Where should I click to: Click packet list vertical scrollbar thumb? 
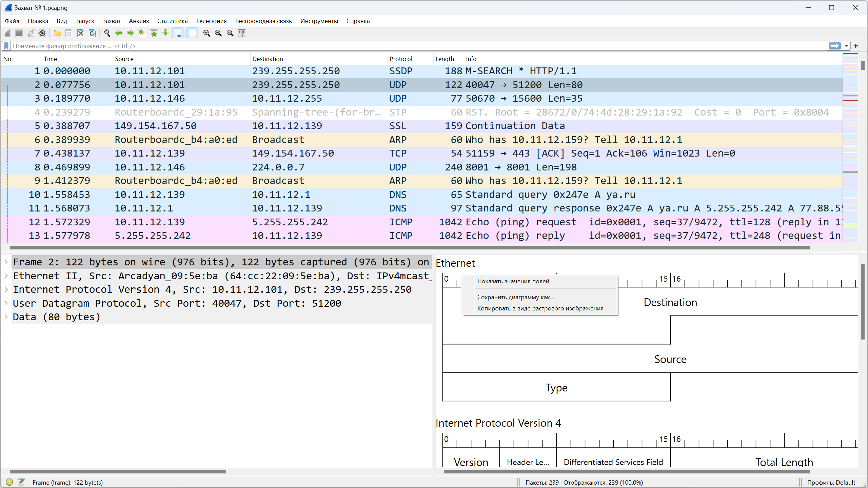tap(863, 65)
